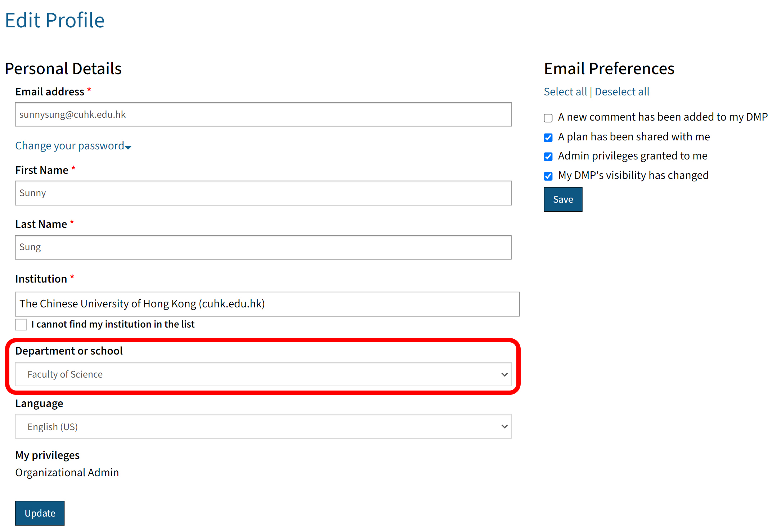Click the Update button
The image size is (772, 532).
[40, 513]
